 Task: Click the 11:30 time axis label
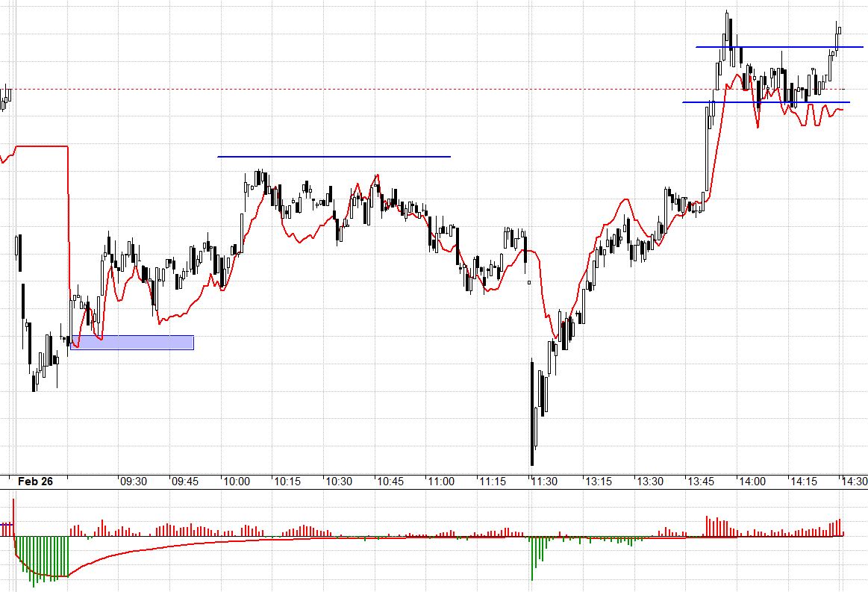pos(544,482)
